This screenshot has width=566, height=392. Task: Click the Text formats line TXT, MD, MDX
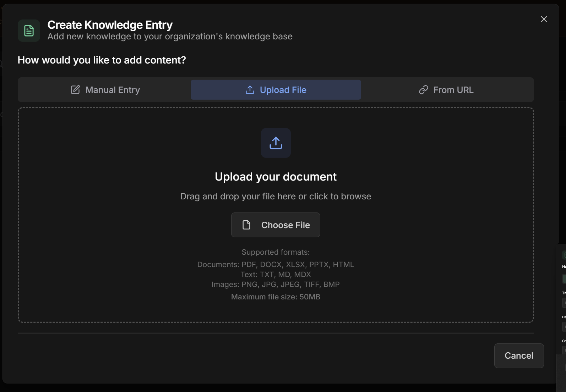point(276,275)
